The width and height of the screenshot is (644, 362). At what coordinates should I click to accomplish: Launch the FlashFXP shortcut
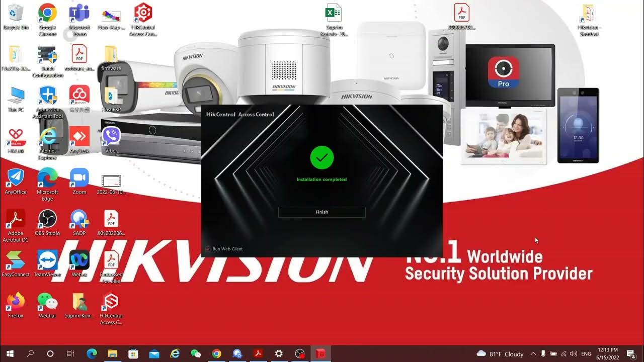(x=111, y=99)
